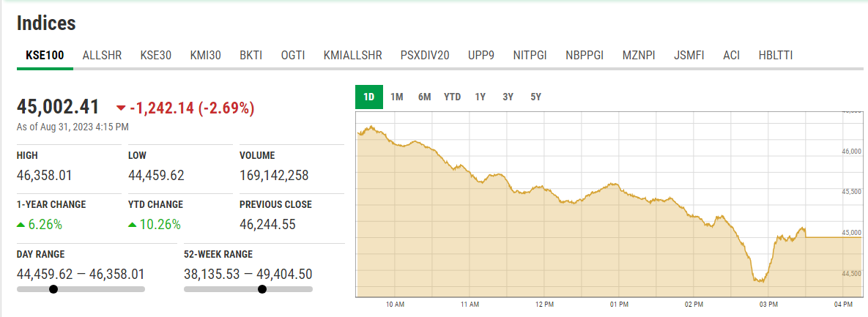This screenshot has height=317, width=868.
Task: Switch chart to 1M range
Action: tap(397, 97)
